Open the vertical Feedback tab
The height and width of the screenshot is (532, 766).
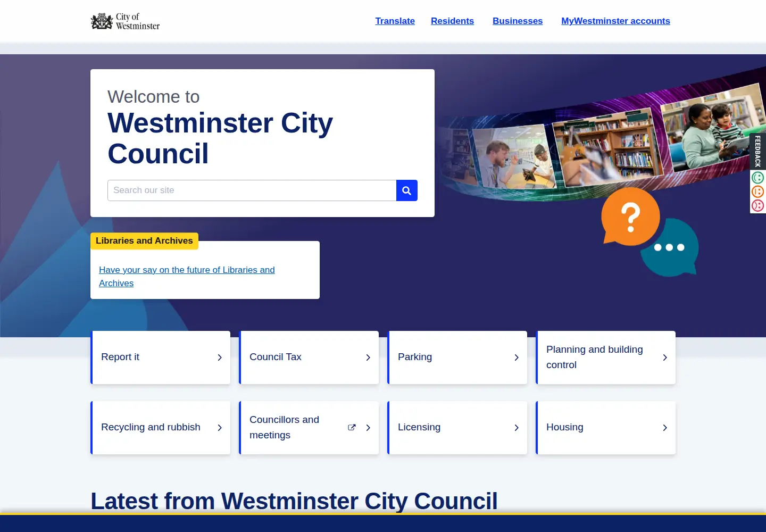tap(758, 151)
